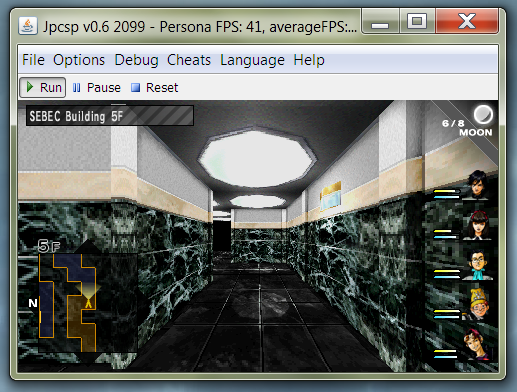Open the Help menu
Image resolution: width=517 pixels, height=392 pixels.
click(x=309, y=60)
